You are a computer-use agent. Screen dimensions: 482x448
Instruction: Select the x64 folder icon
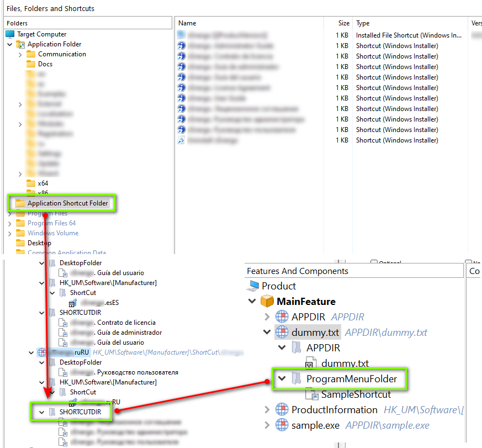click(31, 183)
